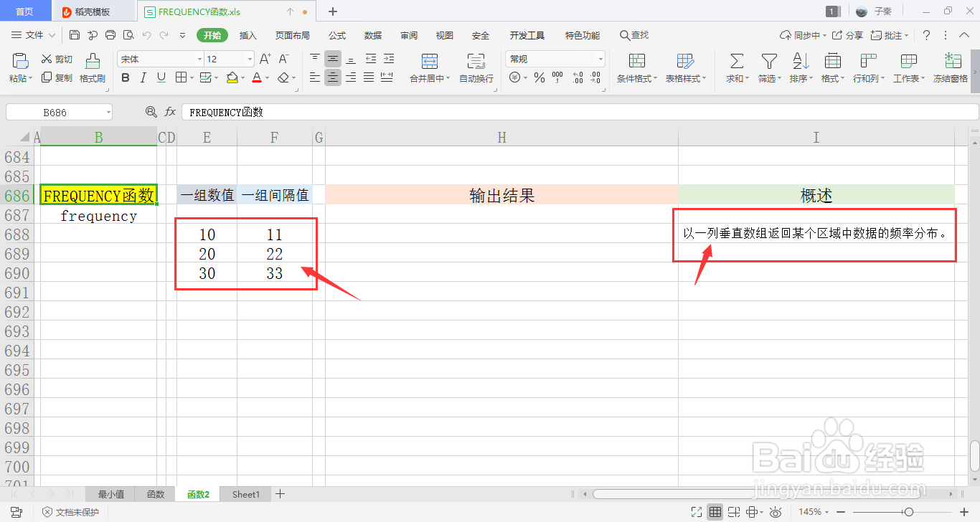Switch to page break preview in status bar
Screen dimensions: 980x522
click(x=733, y=512)
